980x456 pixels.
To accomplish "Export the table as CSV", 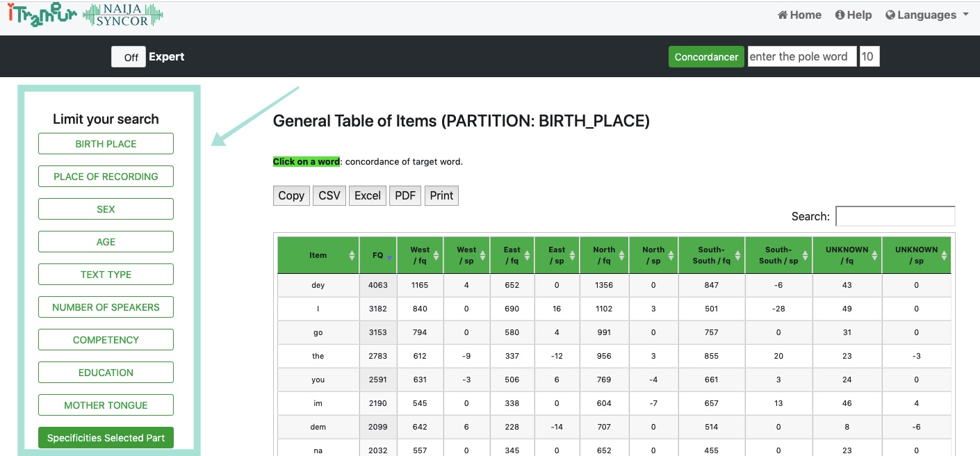I will (329, 195).
